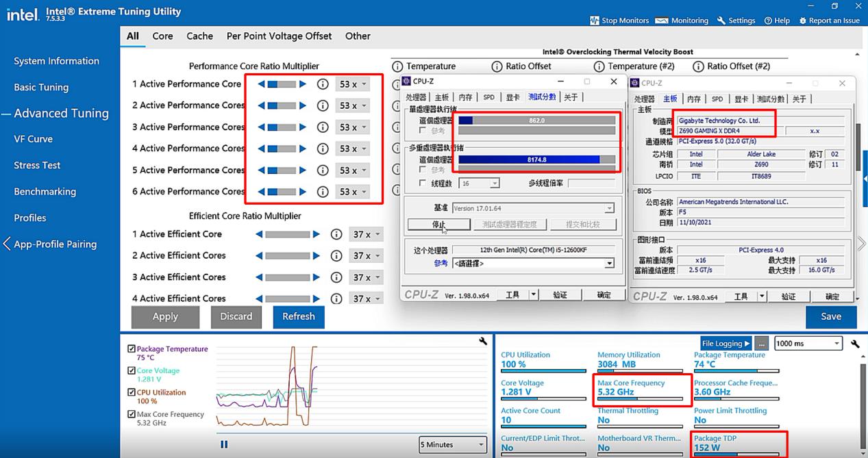Open the 5 Minutes time range dropdown
Screen dimensions: 868x458
(x=453, y=444)
